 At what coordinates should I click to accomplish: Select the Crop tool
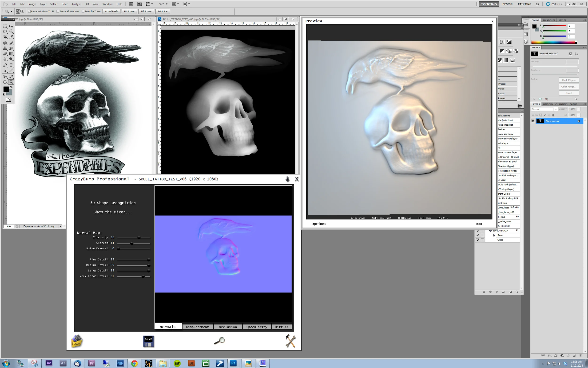(x=5, y=37)
